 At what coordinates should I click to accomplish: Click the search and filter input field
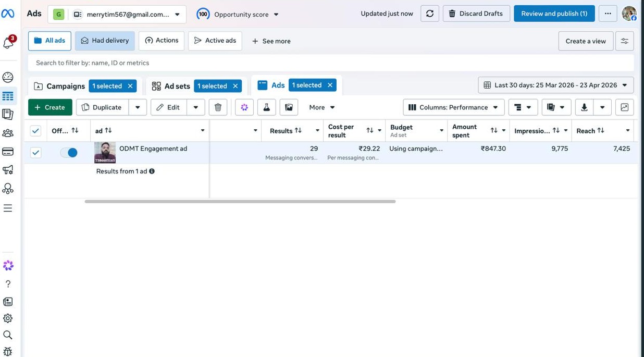(x=331, y=63)
